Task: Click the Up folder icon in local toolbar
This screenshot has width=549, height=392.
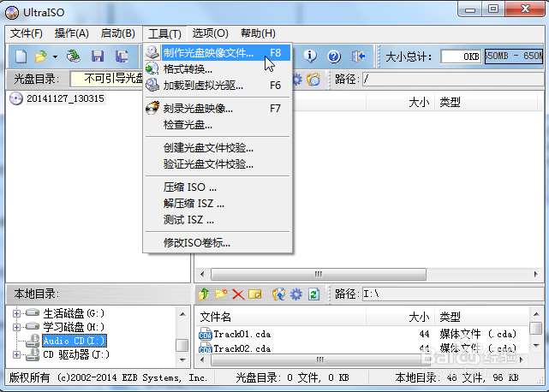Action: (204, 294)
